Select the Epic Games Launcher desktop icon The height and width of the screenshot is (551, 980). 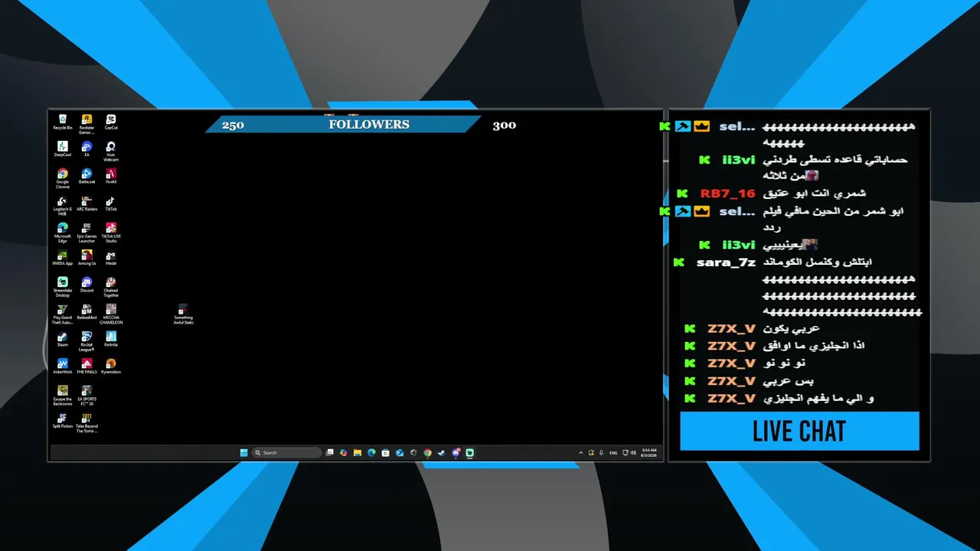pyautogui.click(x=87, y=233)
